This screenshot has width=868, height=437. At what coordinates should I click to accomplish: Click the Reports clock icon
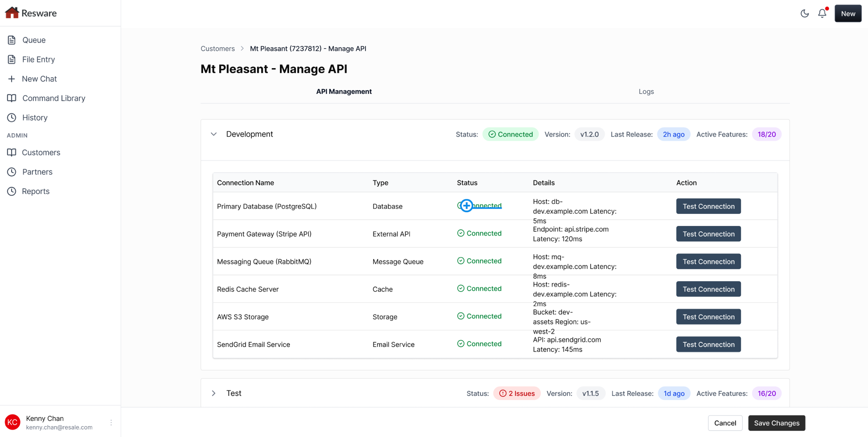[12, 191]
